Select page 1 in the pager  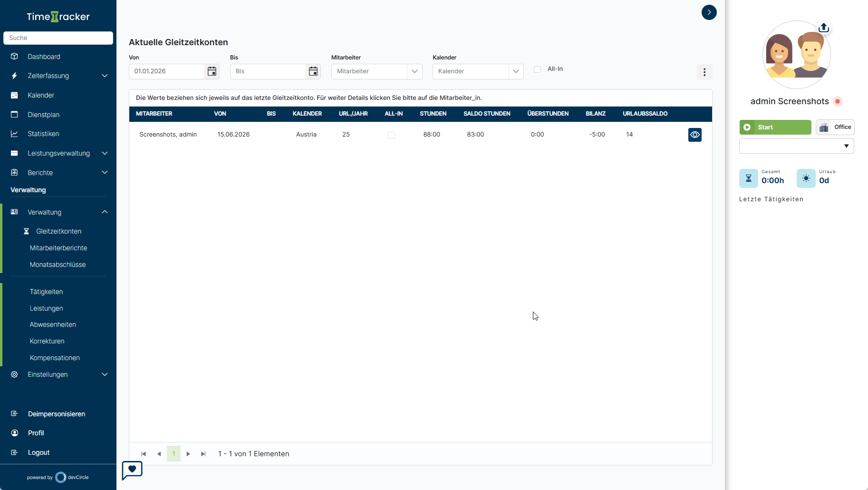point(174,454)
